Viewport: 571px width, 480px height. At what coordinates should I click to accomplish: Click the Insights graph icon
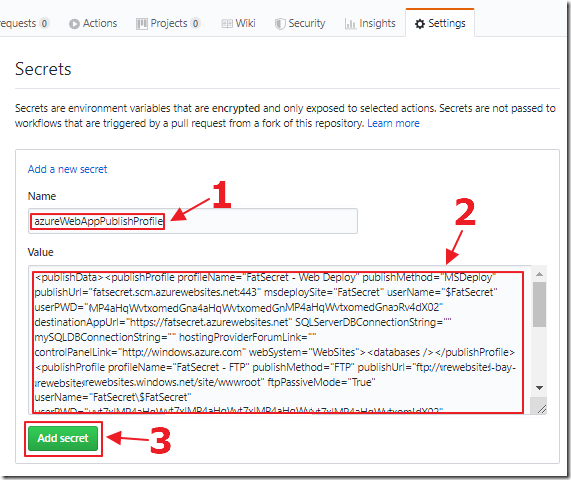(350, 24)
